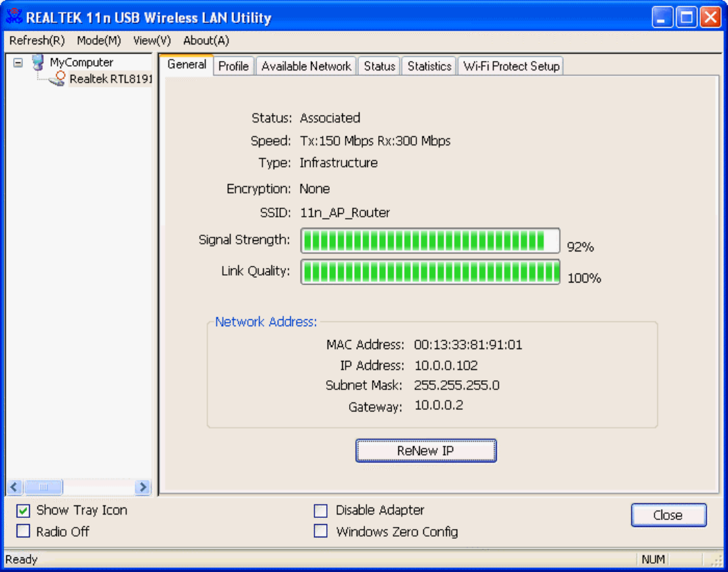728x572 pixels.
Task: Click the NUM indicator in status bar
Action: [653, 560]
